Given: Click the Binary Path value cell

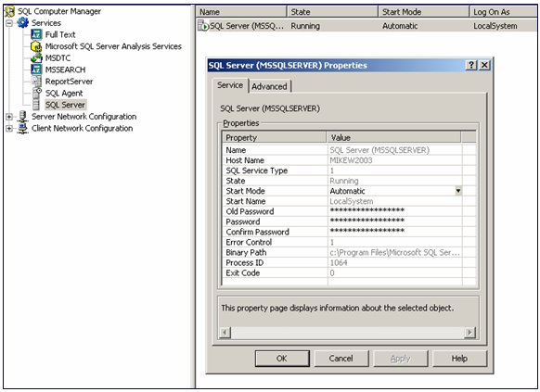Looking at the screenshot, I should coord(394,252).
